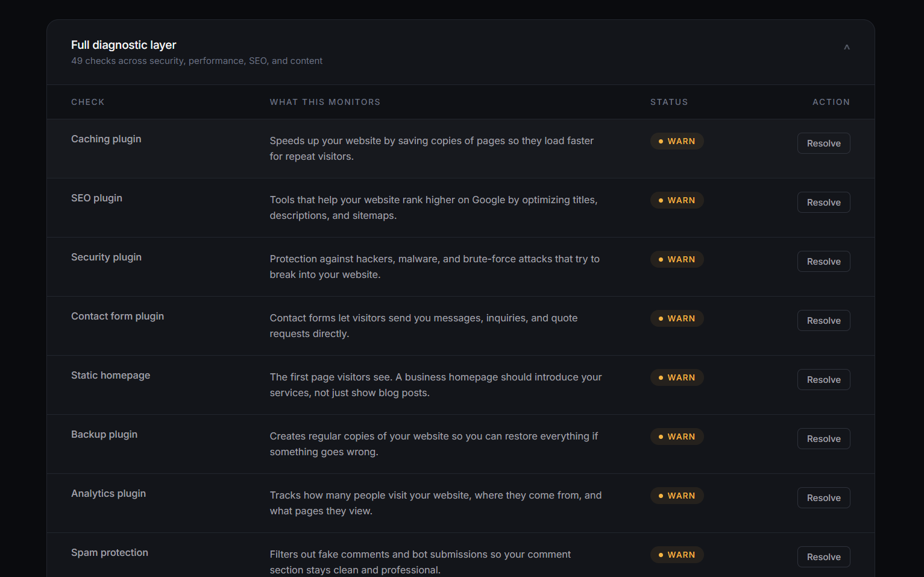Resolve the Security plugin warning
Viewport: 924px width, 577px height.
click(823, 261)
